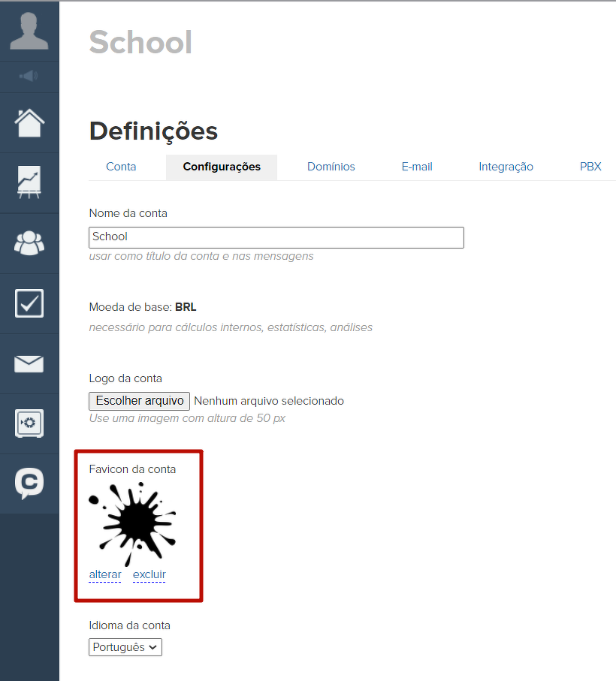Open the safe vault icon
Image resolution: width=616 pixels, height=681 pixels.
pos(29,423)
